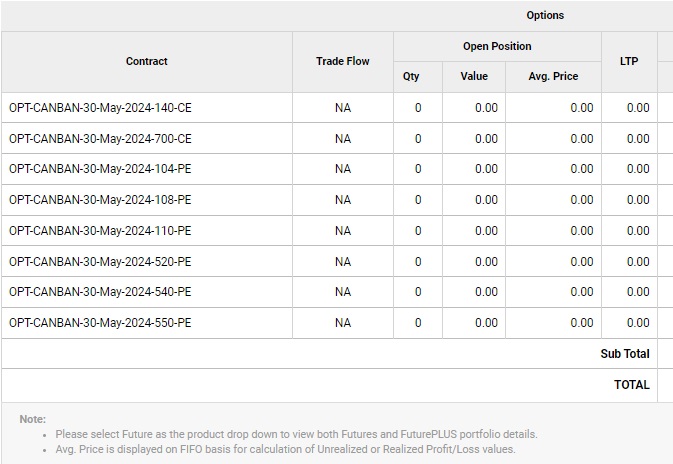Click the Avg. Price column header

tap(553, 77)
